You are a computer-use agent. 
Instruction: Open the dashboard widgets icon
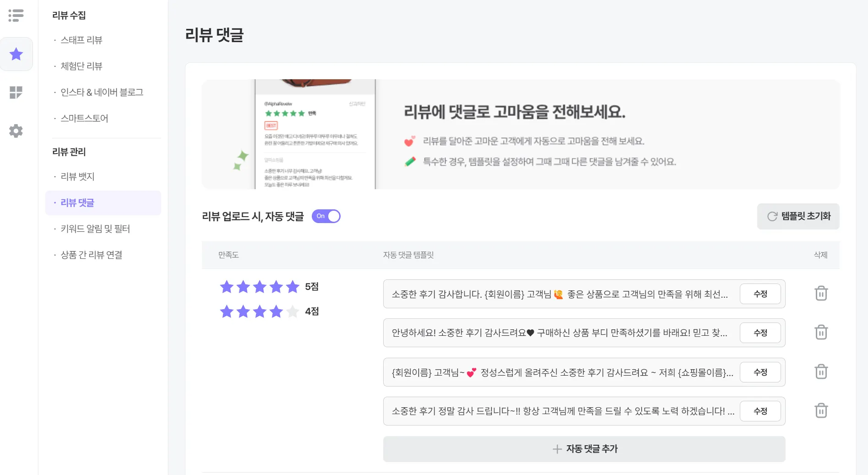(x=16, y=93)
